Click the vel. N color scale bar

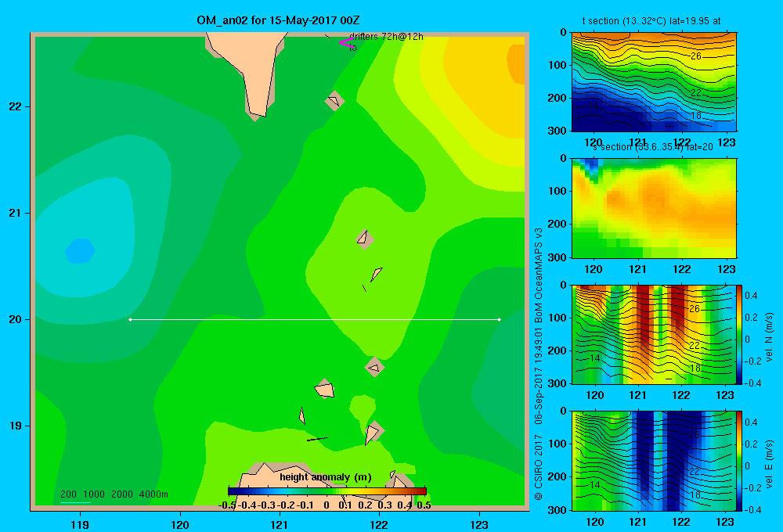[740, 334]
